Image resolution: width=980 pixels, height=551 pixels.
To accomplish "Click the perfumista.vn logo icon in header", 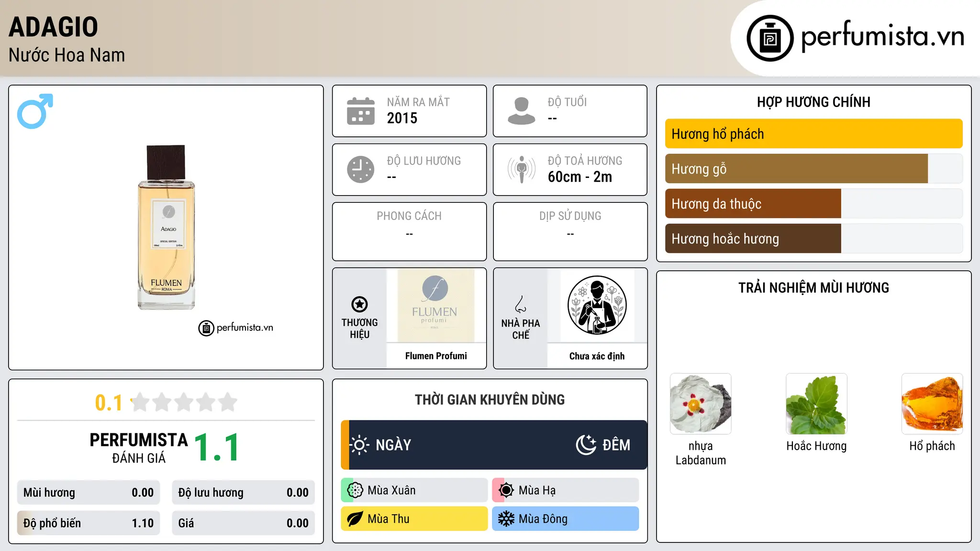I will pyautogui.click(x=770, y=38).
